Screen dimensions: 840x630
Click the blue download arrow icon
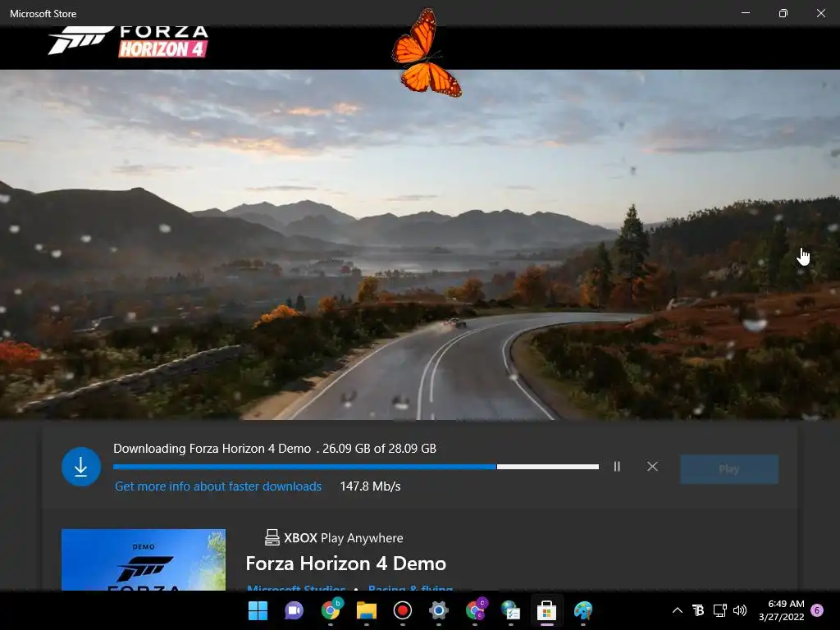pyautogui.click(x=81, y=467)
